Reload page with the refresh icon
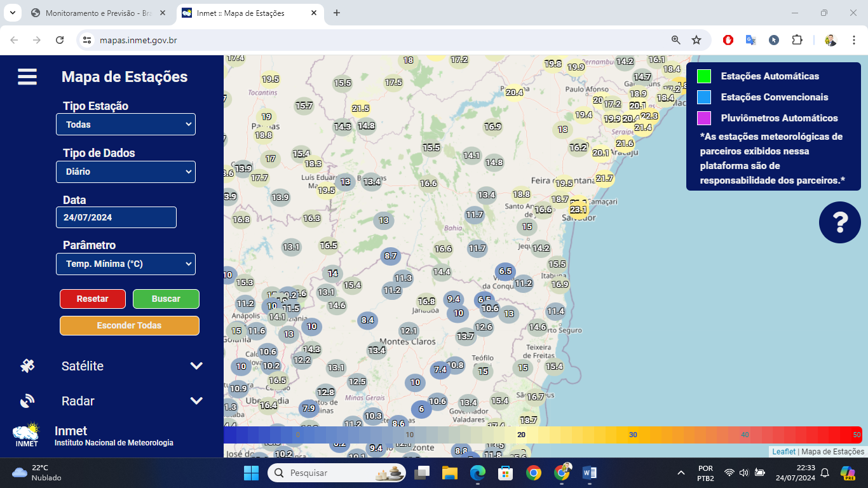 pyautogui.click(x=60, y=40)
